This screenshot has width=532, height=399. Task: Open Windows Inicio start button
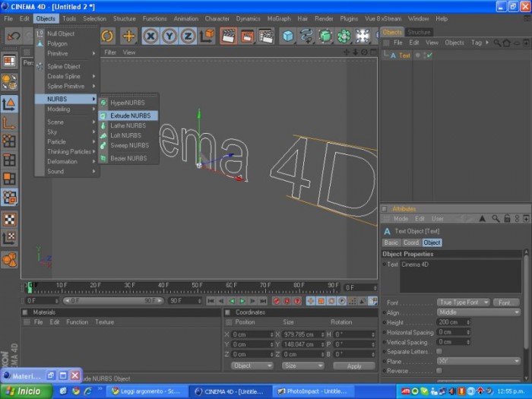[26, 391]
